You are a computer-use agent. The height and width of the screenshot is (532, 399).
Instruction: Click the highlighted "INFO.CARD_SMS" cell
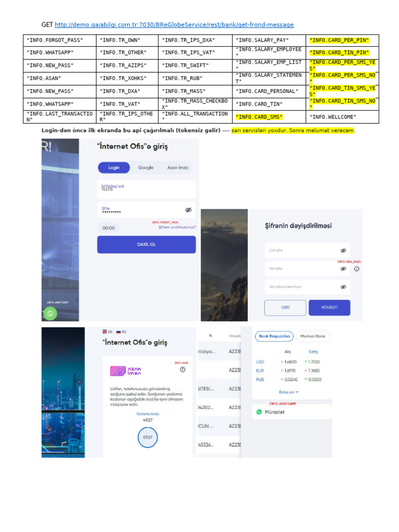point(269,117)
